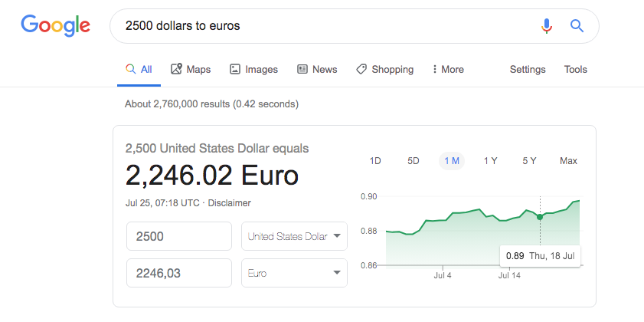Image resolution: width=644 pixels, height=322 pixels.
Task: Switch to the Images tab
Action: click(x=253, y=70)
